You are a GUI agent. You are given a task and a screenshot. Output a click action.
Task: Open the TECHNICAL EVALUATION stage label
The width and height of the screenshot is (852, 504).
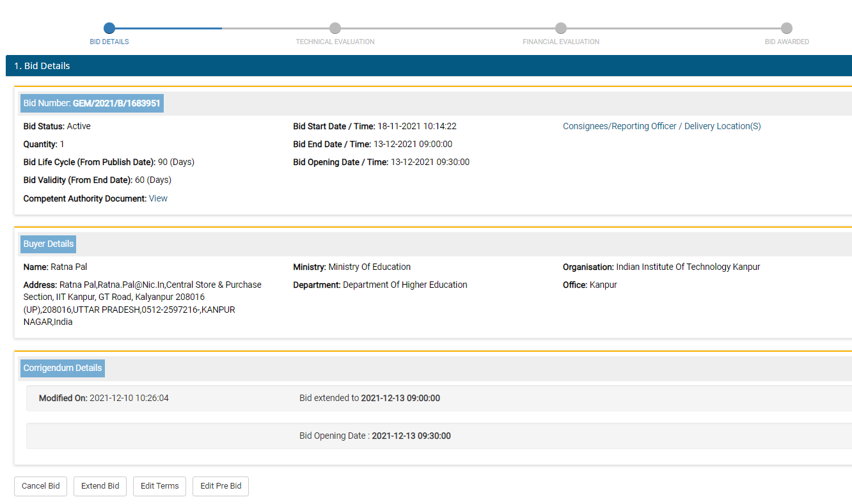[x=335, y=42]
